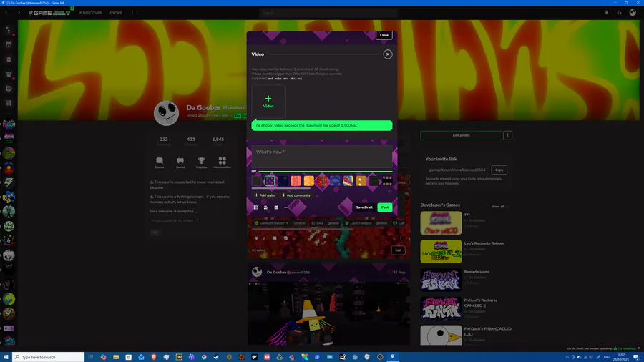Open the first community icon in sidebar
Image resolution: width=644 pixels, height=362 pixels.
(x=9, y=124)
